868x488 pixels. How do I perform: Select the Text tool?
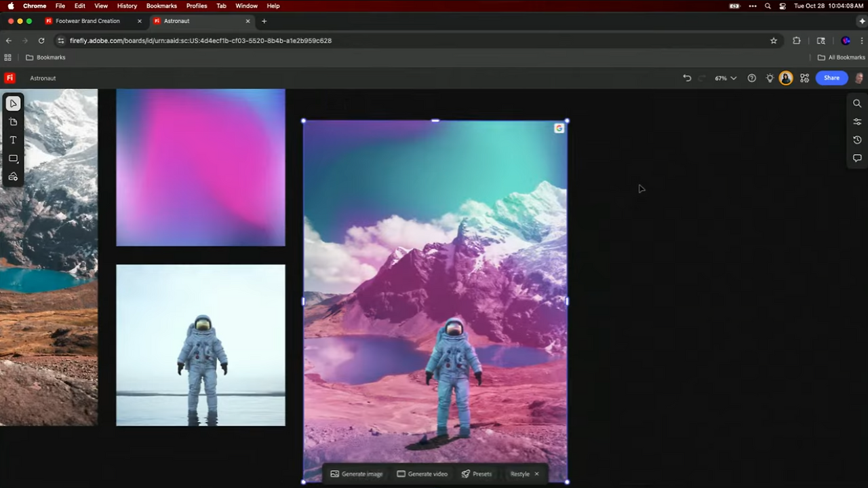13,140
